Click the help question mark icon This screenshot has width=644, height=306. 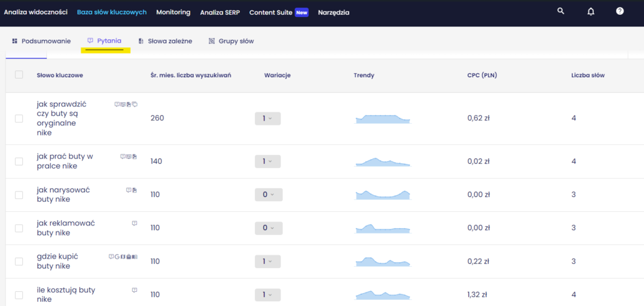click(x=620, y=12)
